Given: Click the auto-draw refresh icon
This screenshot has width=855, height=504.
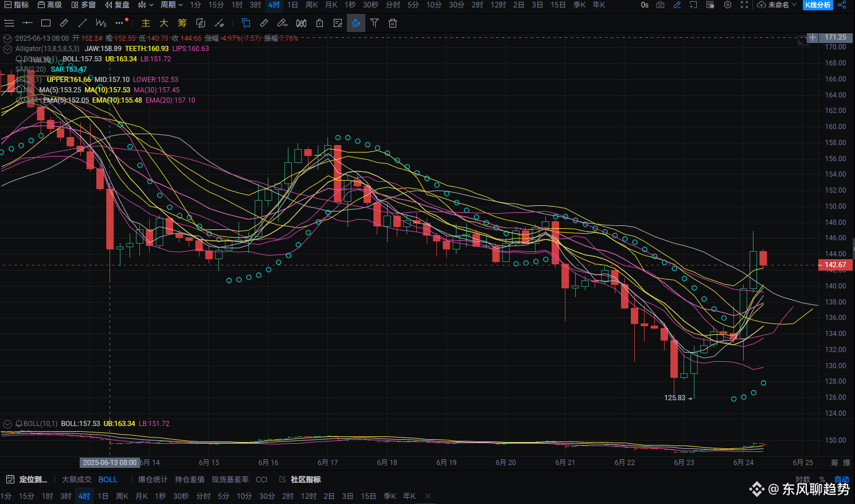Looking at the screenshot, I should (201, 23).
